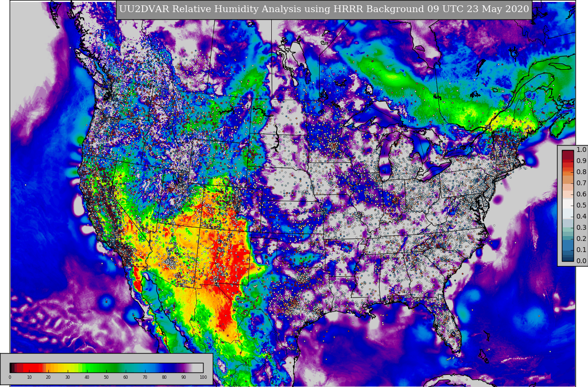Click the 1.0 label on right colorbar
The width and height of the screenshot is (588, 387).
[581, 149]
